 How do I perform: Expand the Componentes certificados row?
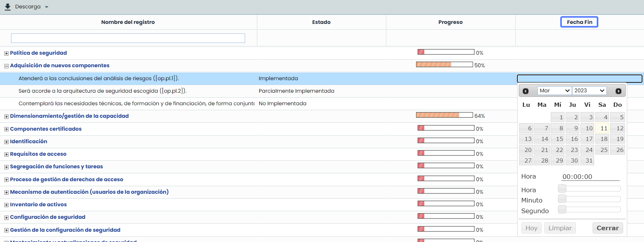click(x=6, y=129)
